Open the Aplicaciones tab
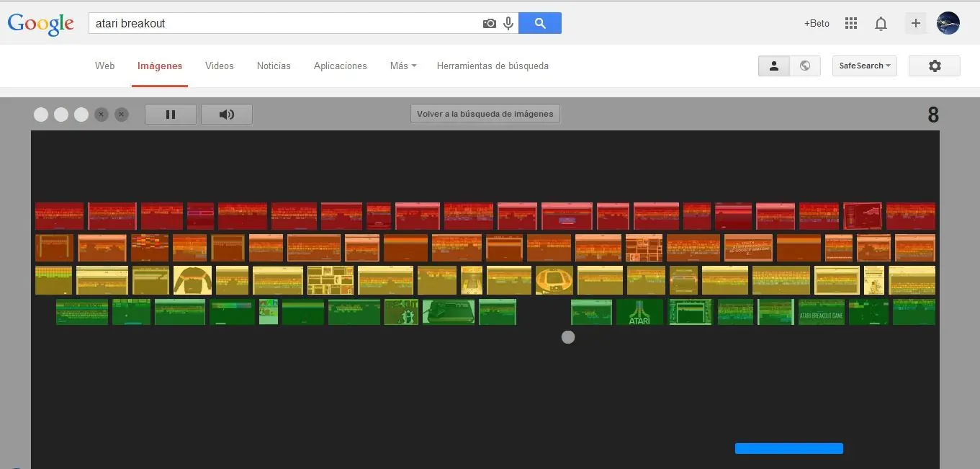The height and width of the screenshot is (469, 980). pos(341,66)
